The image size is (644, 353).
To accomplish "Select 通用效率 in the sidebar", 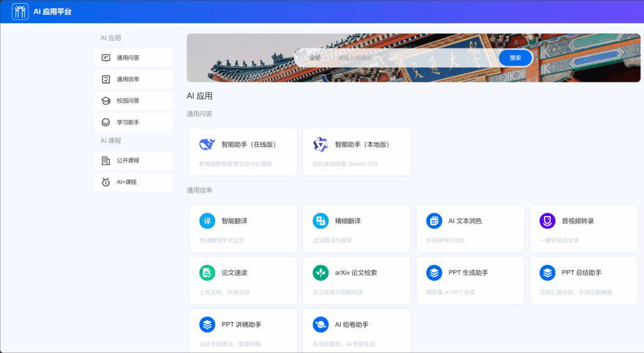I will tap(133, 79).
